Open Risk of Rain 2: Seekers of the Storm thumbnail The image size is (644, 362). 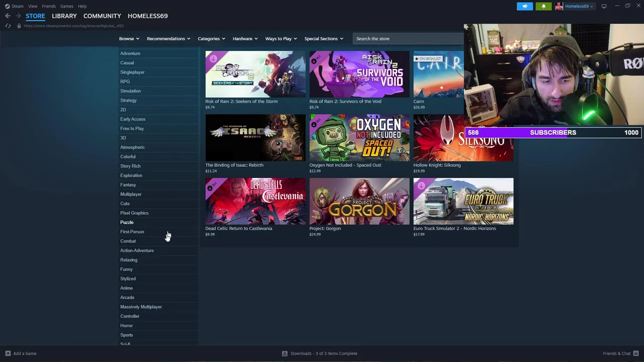(x=255, y=74)
